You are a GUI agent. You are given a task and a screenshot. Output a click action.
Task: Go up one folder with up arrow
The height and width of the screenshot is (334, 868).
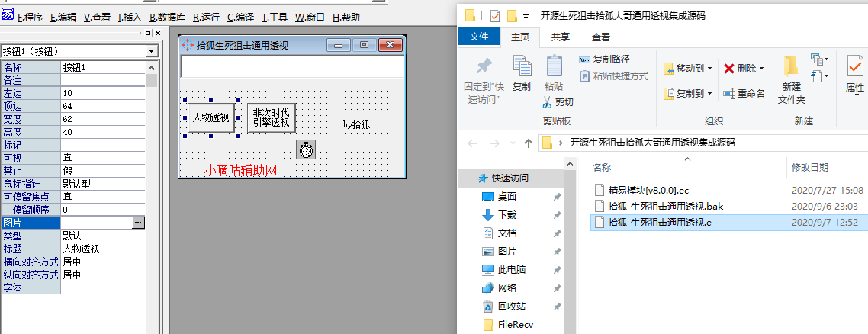point(529,143)
